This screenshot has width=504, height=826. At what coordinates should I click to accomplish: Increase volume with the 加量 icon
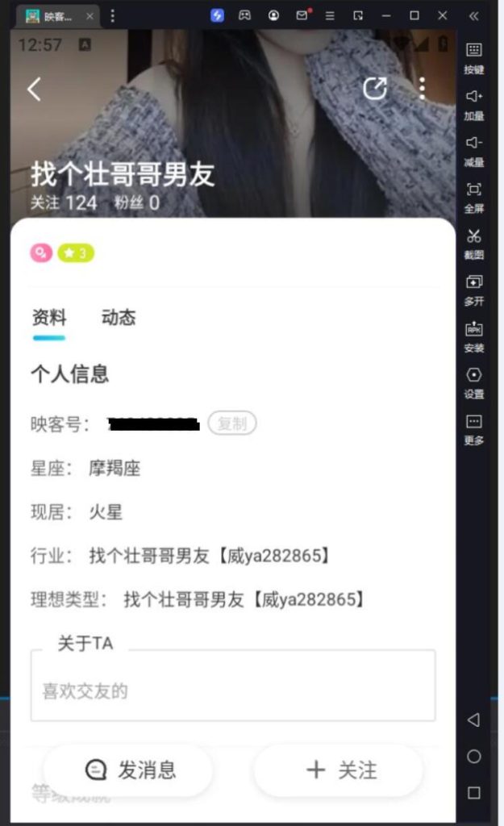click(473, 104)
